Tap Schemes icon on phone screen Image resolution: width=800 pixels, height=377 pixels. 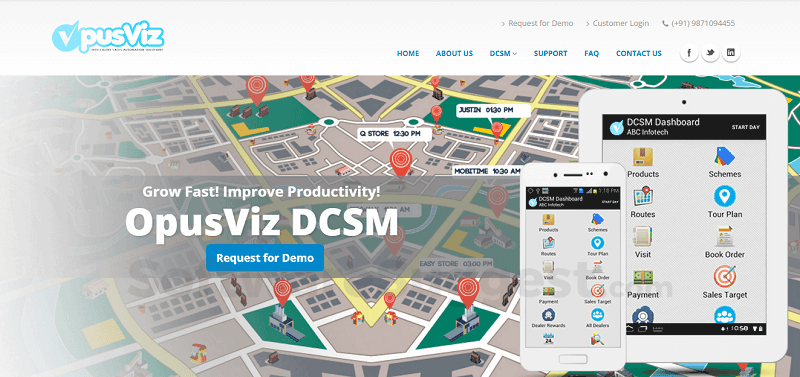597,219
